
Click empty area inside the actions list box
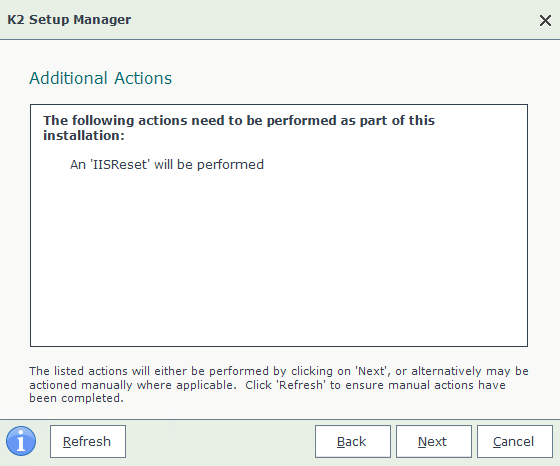pos(279,257)
